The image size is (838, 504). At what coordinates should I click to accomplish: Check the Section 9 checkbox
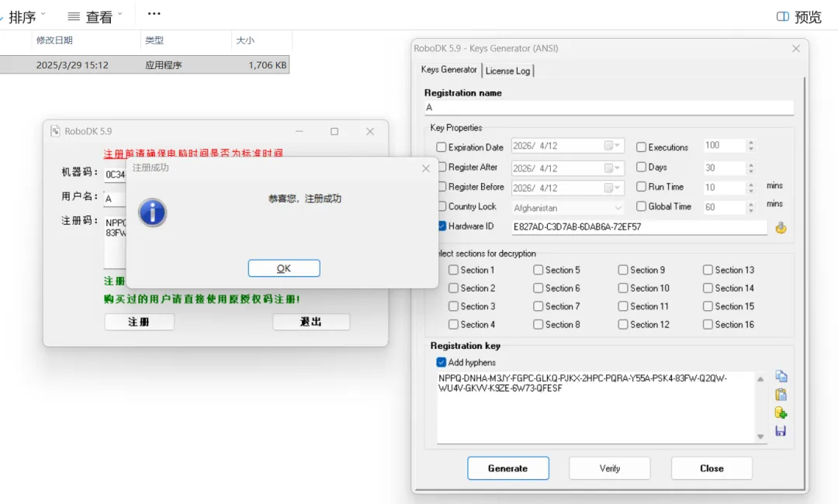pos(623,270)
